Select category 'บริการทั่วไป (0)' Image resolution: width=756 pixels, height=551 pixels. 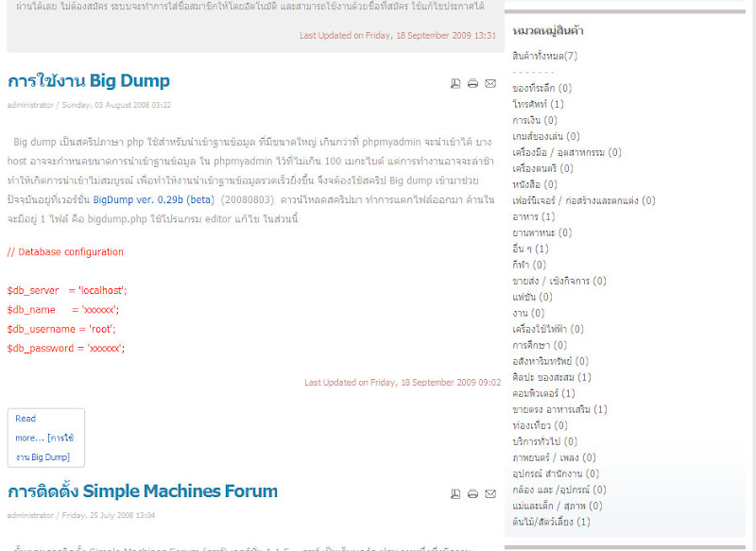[x=545, y=441]
